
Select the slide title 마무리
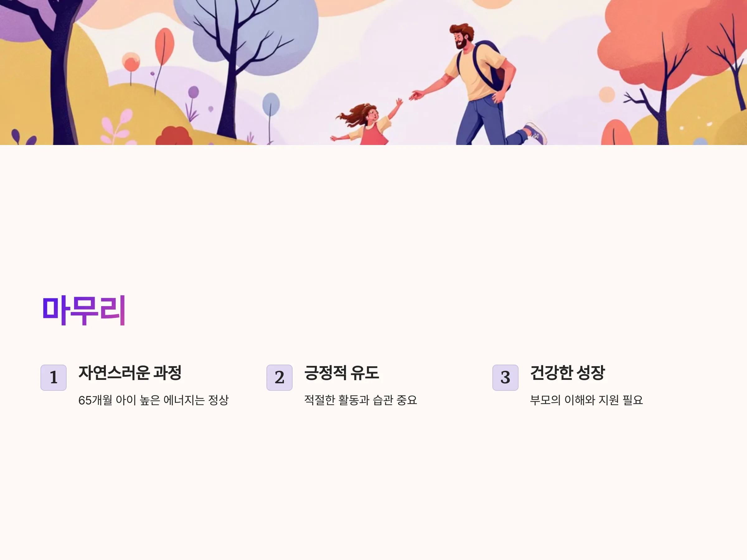(84, 310)
